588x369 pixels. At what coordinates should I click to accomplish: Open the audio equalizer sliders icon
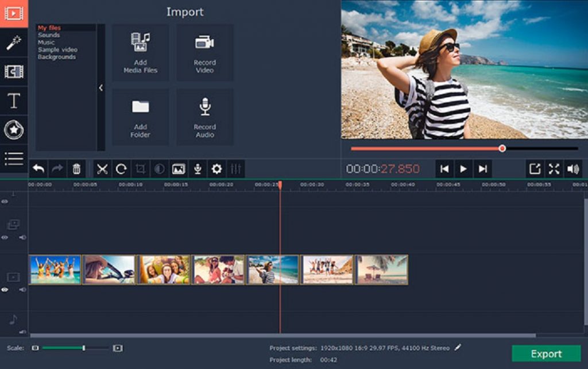pos(235,169)
